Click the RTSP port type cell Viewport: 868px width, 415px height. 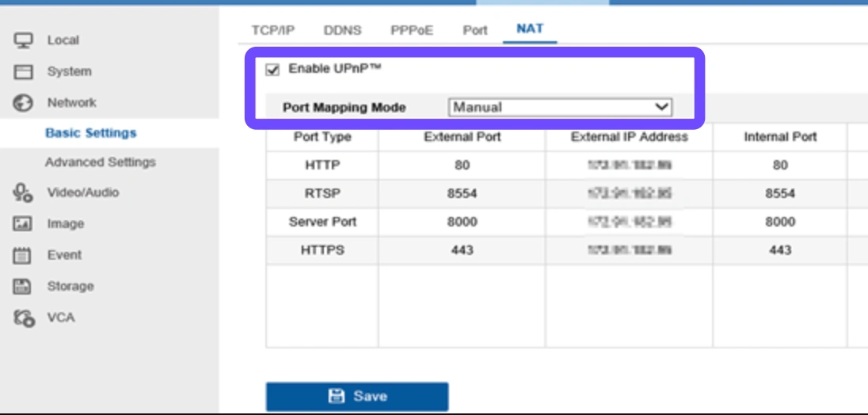pos(322,194)
